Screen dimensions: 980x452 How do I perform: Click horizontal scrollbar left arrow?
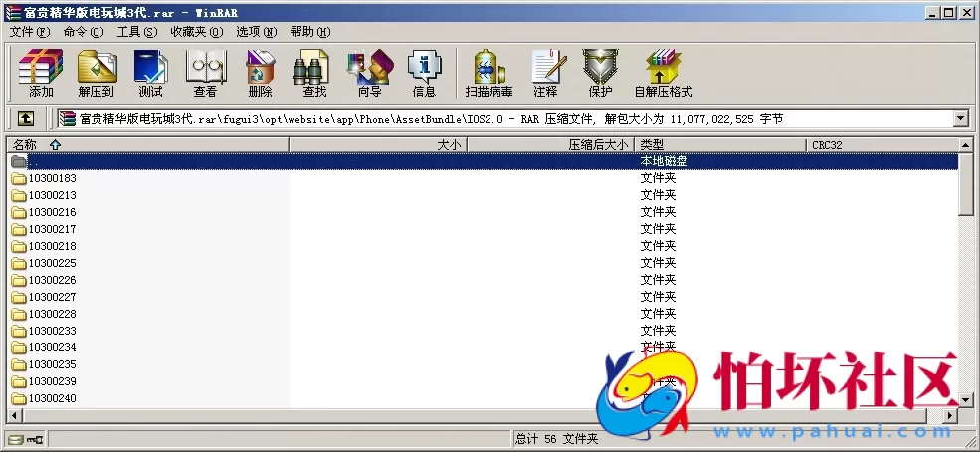tap(13, 415)
